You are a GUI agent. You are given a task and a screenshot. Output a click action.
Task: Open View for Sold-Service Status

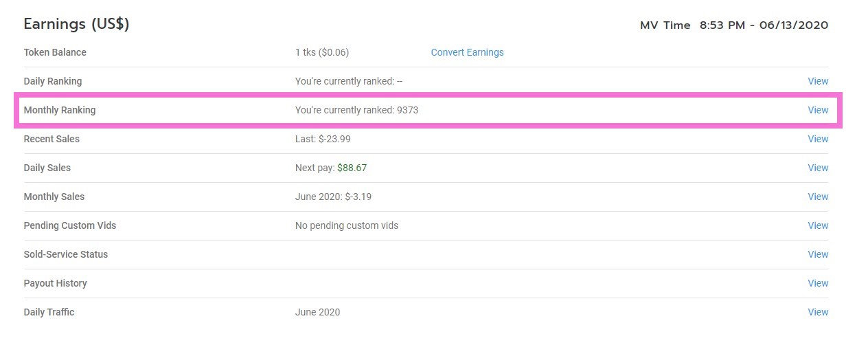pos(817,254)
